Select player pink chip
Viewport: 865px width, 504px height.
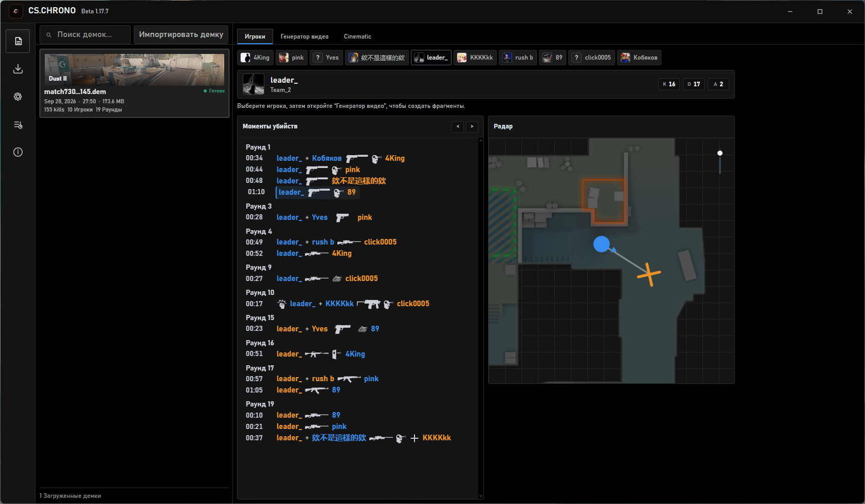coord(292,58)
